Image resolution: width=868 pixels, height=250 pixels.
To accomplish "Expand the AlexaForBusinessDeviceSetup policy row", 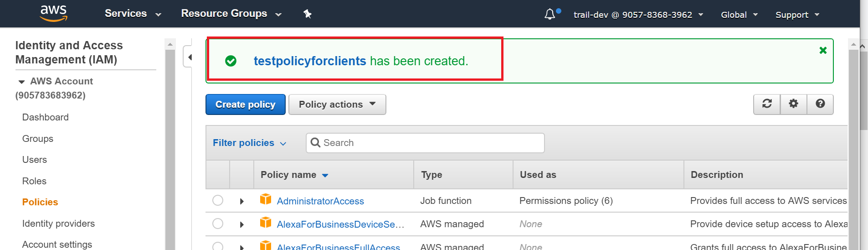I will (242, 224).
